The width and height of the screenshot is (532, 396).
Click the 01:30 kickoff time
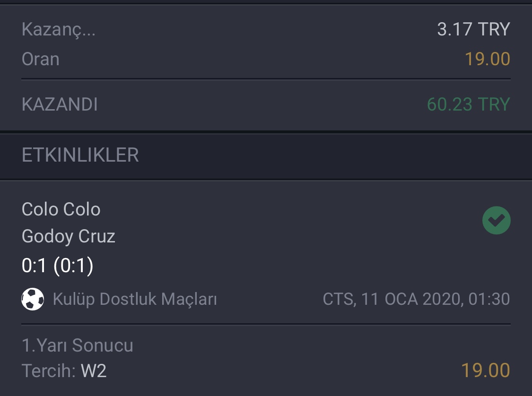[489, 299]
